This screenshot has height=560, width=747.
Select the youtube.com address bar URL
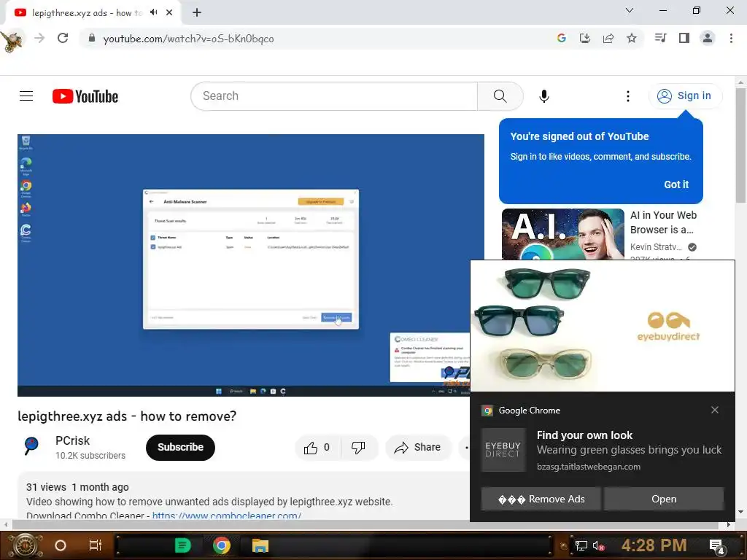188,39
